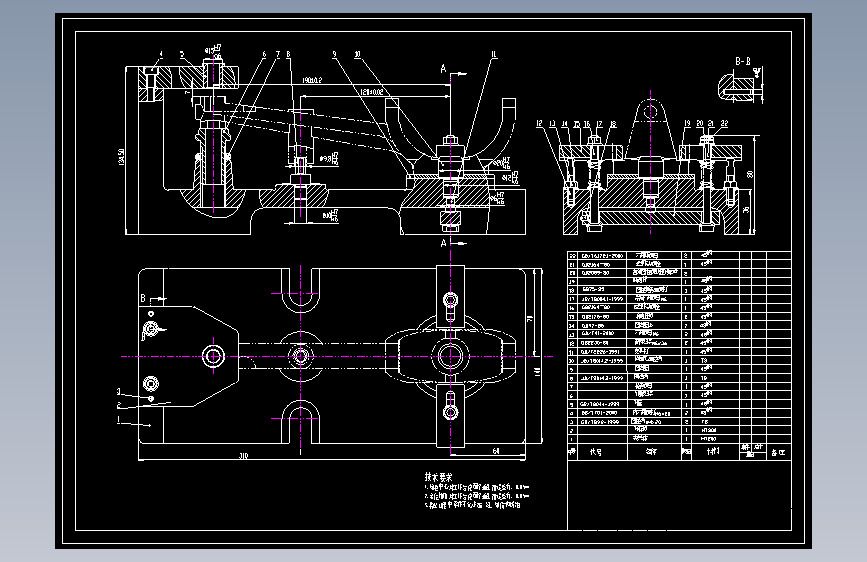Select the 310 length dimension under the plan view
Screen dimensions: 867x562
pyautogui.click(x=243, y=456)
